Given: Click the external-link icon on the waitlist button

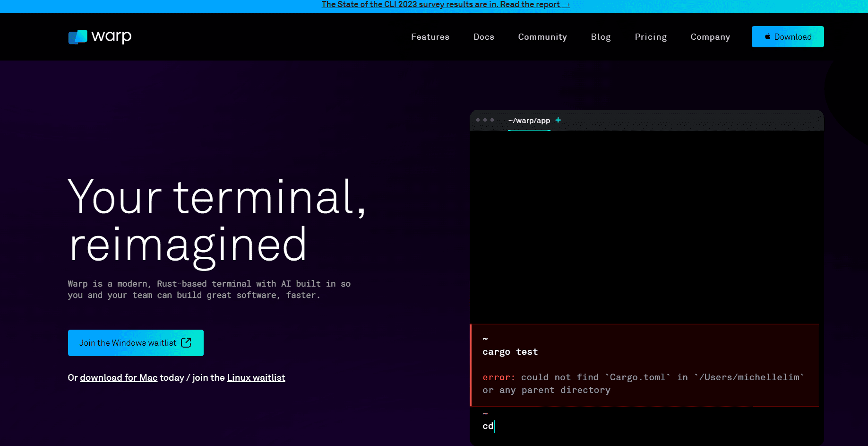Looking at the screenshot, I should click(186, 342).
